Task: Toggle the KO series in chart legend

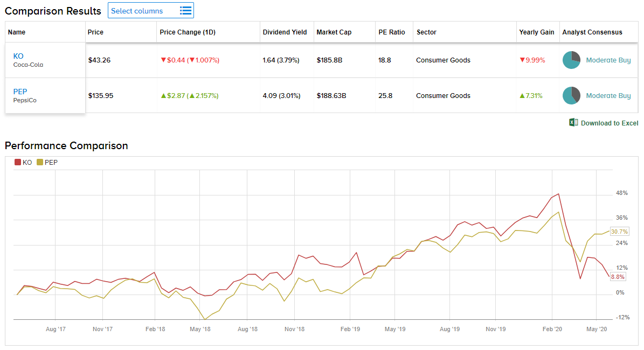Action: tap(23, 162)
